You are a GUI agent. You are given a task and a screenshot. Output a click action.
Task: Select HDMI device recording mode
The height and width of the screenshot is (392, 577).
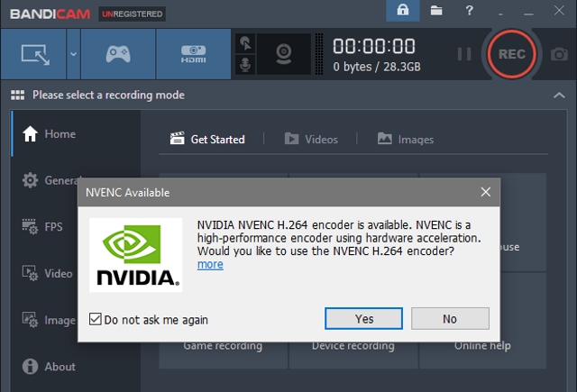[194, 54]
